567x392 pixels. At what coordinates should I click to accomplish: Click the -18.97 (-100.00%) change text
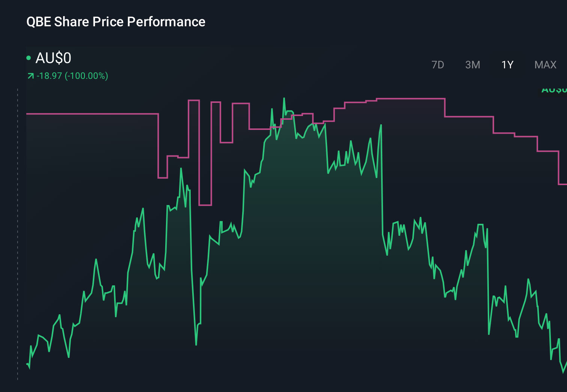point(72,76)
